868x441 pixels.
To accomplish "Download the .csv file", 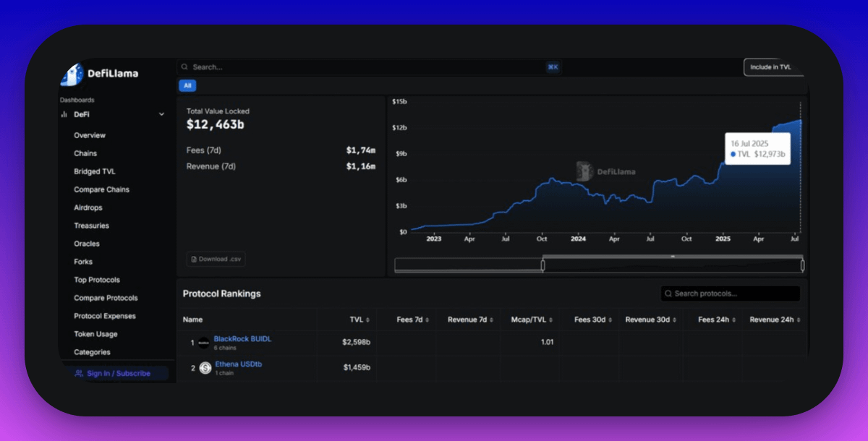I will click(x=216, y=259).
